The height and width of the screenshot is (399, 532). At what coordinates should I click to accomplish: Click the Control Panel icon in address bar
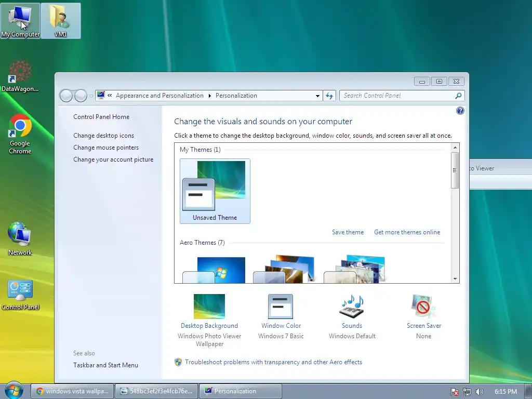pyautogui.click(x=101, y=96)
